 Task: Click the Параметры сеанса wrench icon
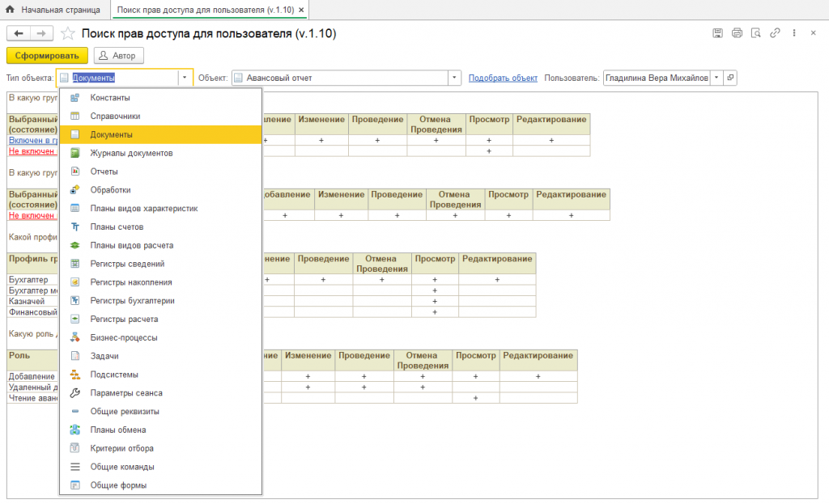click(75, 393)
